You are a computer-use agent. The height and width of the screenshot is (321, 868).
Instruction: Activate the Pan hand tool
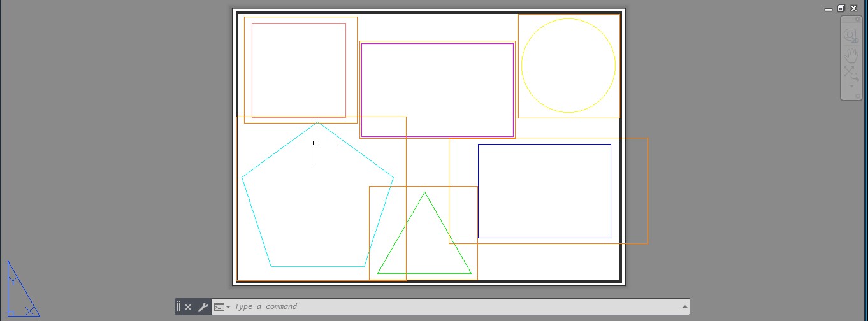(851, 55)
